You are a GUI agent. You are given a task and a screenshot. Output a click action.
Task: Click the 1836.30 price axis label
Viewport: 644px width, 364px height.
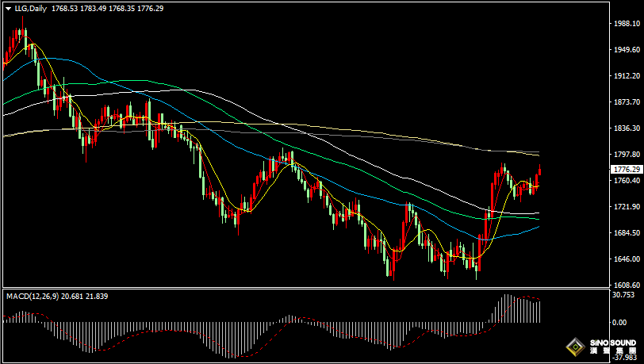(x=626, y=128)
